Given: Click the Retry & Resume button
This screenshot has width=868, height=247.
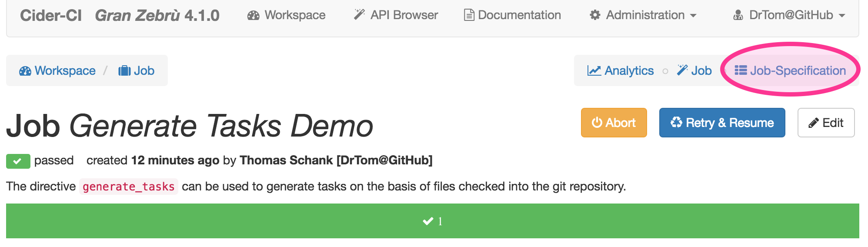Looking at the screenshot, I should 722,123.
